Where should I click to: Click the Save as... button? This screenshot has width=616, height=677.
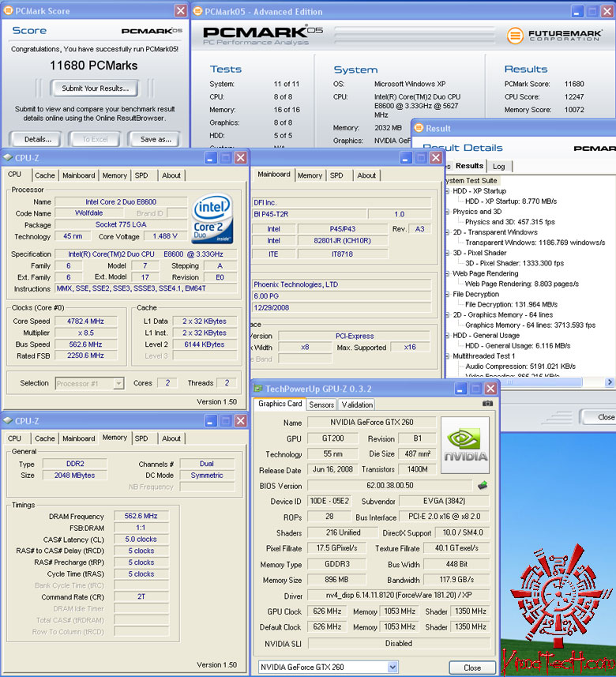[156, 139]
